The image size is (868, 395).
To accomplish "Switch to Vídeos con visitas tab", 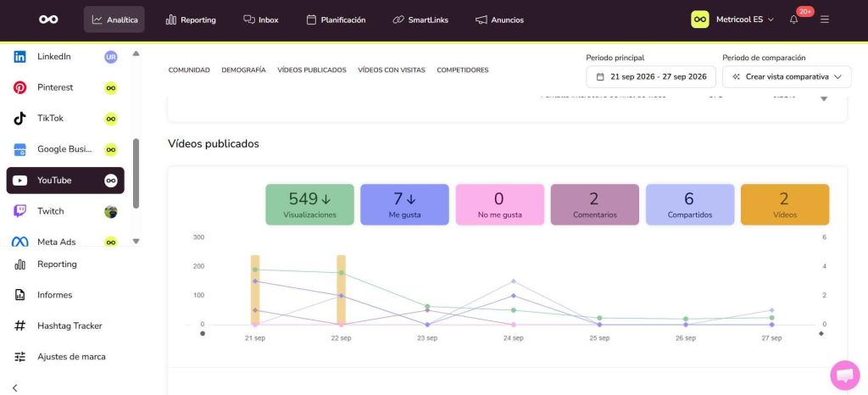I will [x=392, y=70].
